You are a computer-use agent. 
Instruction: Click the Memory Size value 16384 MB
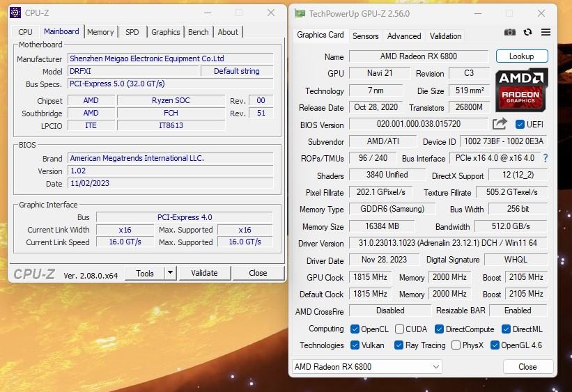coord(382,226)
